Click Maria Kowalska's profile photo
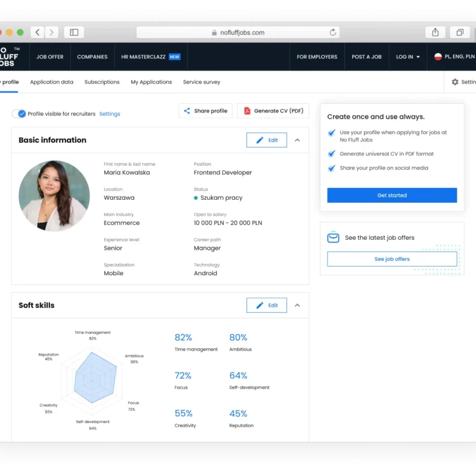 point(54,196)
